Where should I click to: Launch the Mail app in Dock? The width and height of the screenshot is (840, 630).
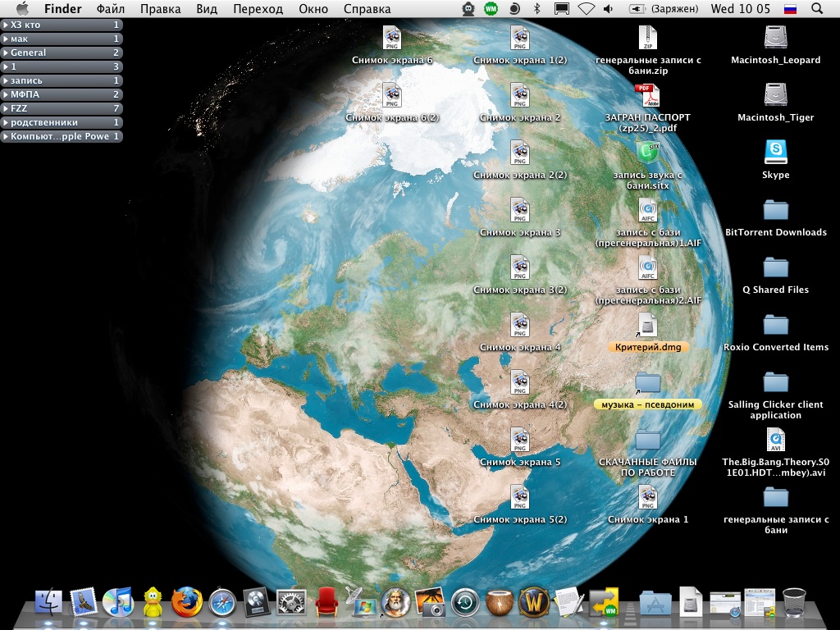tap(84, 601)
